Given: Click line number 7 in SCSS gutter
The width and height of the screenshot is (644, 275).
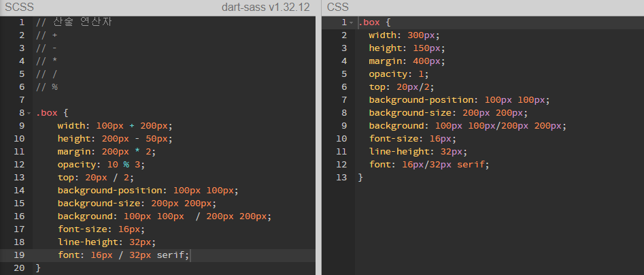Looking at the screenshot, I should tap(22, 100).
